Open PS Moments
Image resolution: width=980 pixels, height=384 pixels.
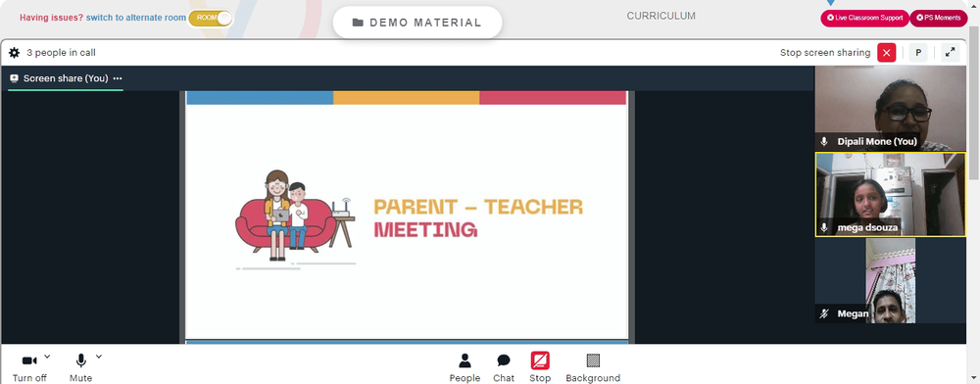click(x=938, y=18)
